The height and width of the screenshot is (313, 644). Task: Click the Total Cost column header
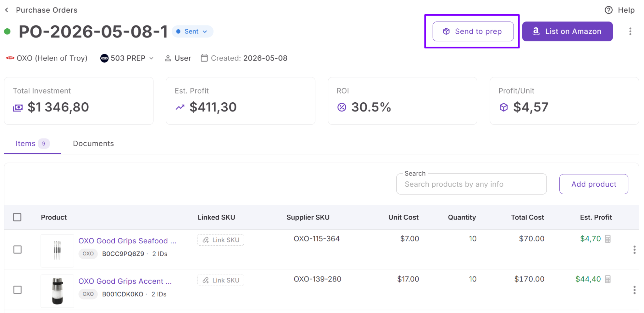tap(527, 217)
